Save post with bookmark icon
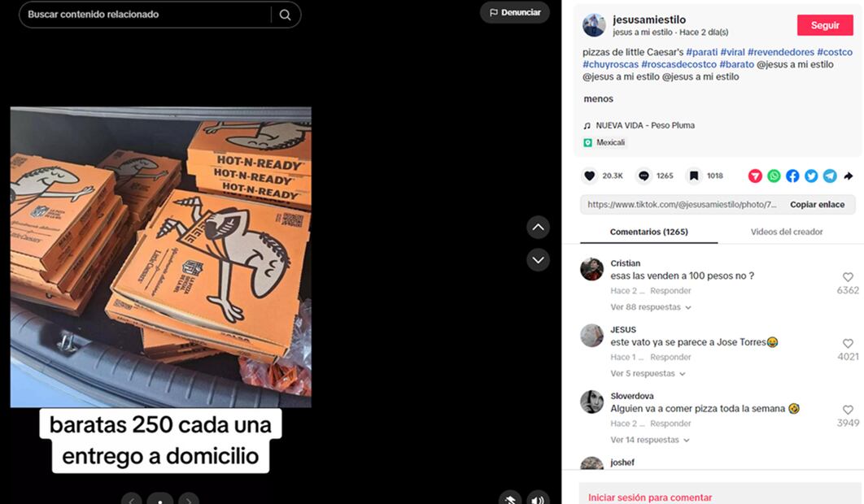 point(694,176)
